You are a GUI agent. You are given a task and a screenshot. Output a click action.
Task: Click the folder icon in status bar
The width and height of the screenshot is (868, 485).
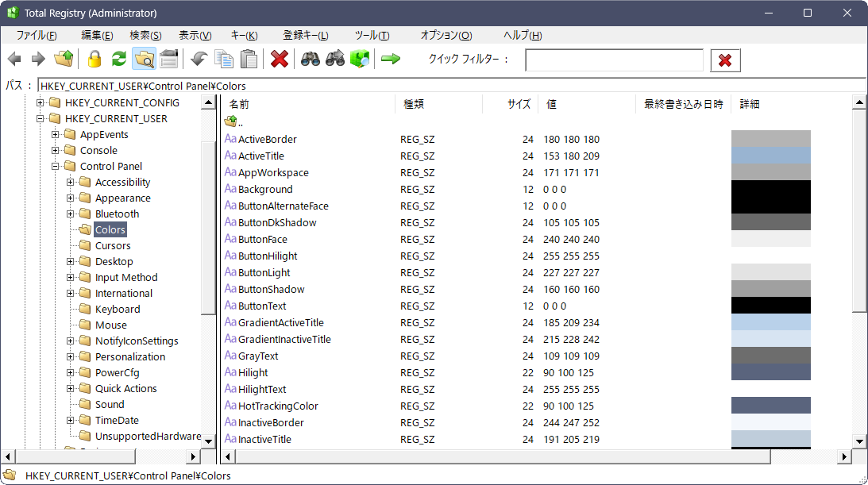(10, 475)
